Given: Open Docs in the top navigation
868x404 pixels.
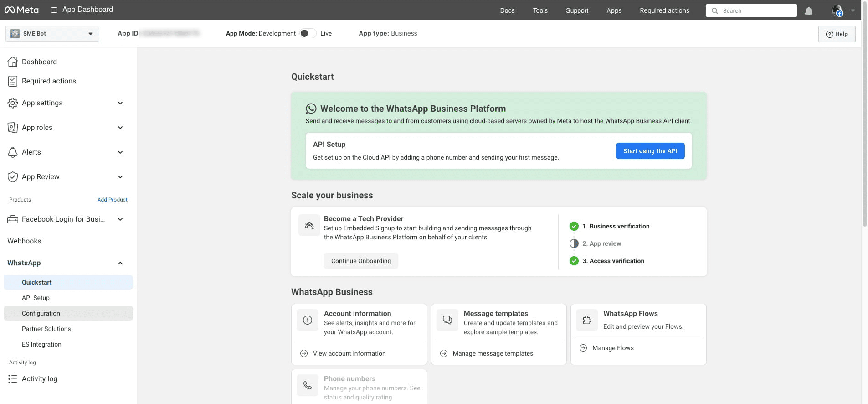Looking at the screenshot, I should click(507, 10).
